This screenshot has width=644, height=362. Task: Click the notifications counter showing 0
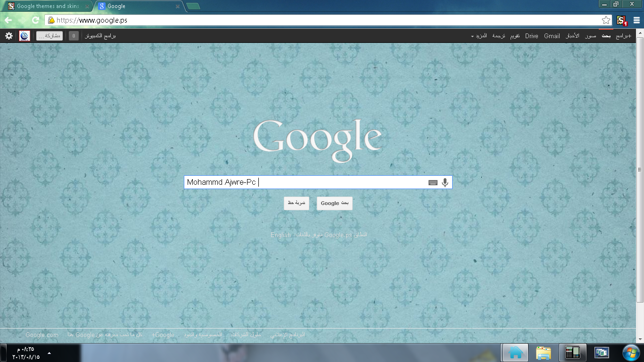tap(74, 36)
